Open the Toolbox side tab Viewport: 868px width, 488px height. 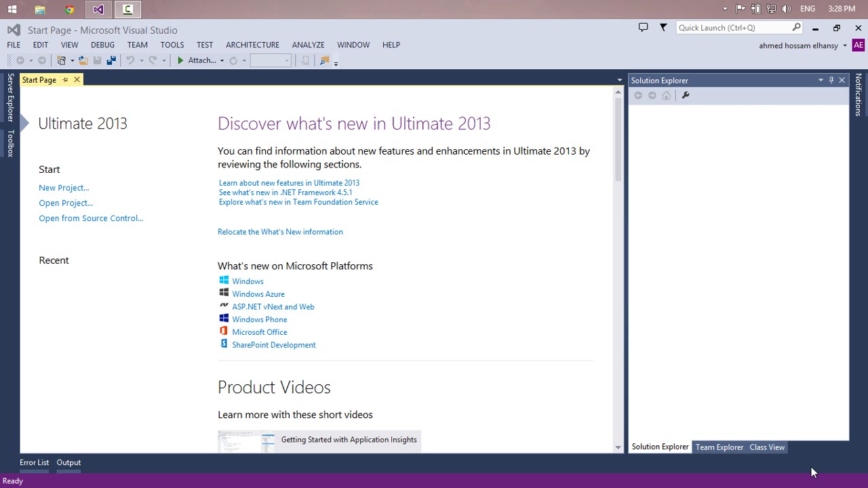(x=10, y=143)
